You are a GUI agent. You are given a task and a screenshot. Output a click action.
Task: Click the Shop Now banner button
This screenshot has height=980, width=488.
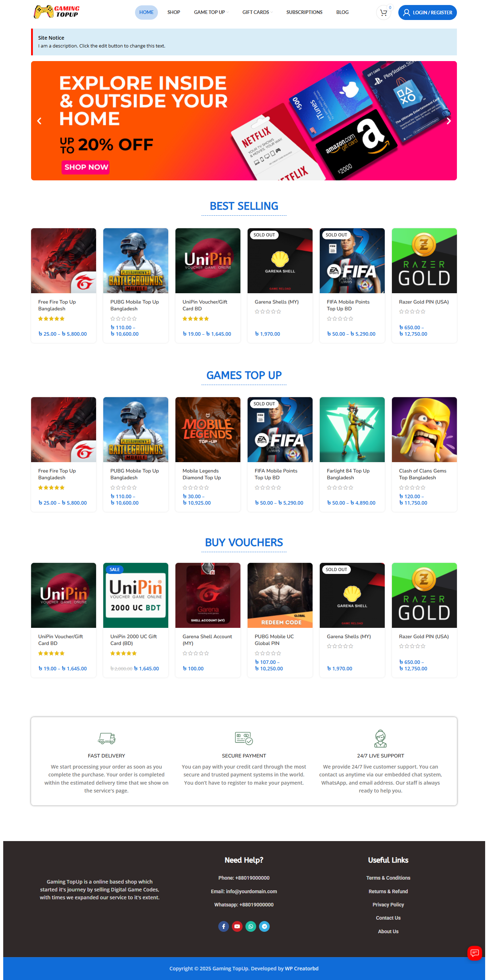tap(86, 167)
